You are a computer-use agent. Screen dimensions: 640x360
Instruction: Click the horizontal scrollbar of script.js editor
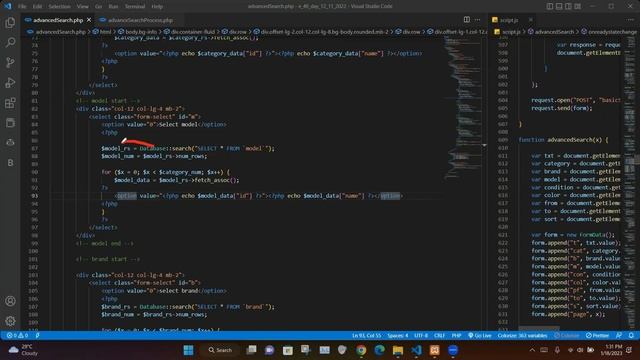pyautogui.click(x=539, y=328)
